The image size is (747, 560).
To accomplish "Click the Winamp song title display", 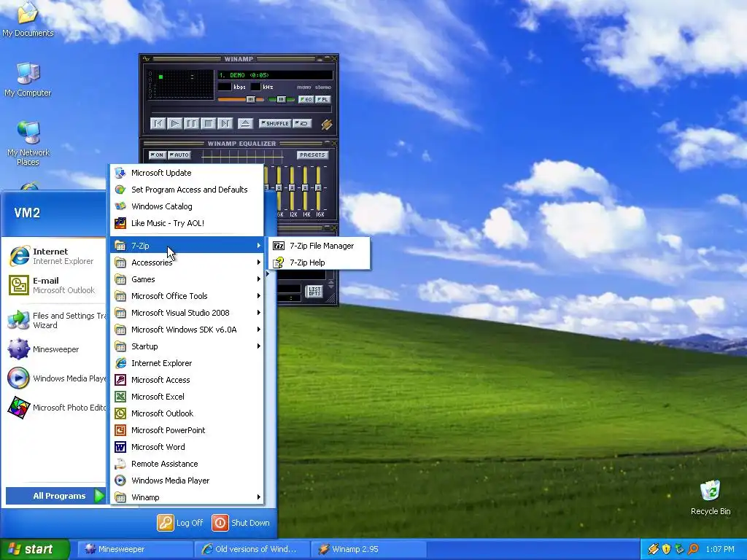I will 275,75.
